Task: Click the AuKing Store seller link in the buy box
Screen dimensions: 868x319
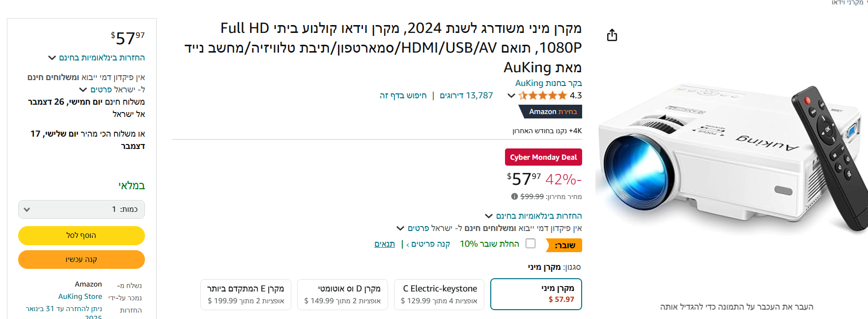Action: (x=80, y=296)
